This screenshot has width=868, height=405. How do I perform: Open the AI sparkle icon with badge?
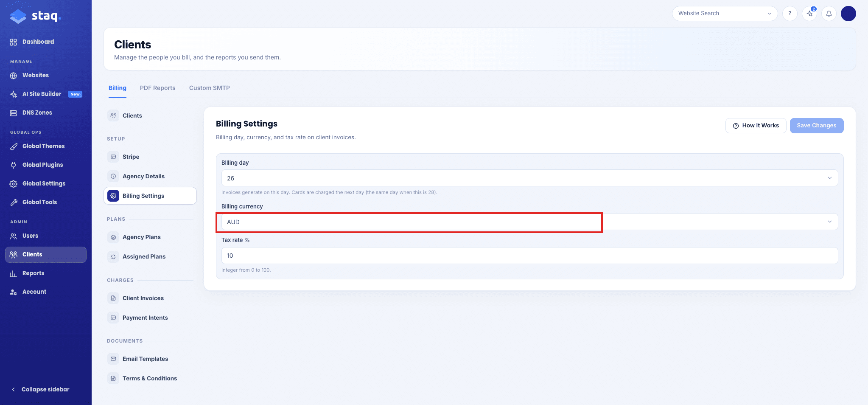(809, 14)
